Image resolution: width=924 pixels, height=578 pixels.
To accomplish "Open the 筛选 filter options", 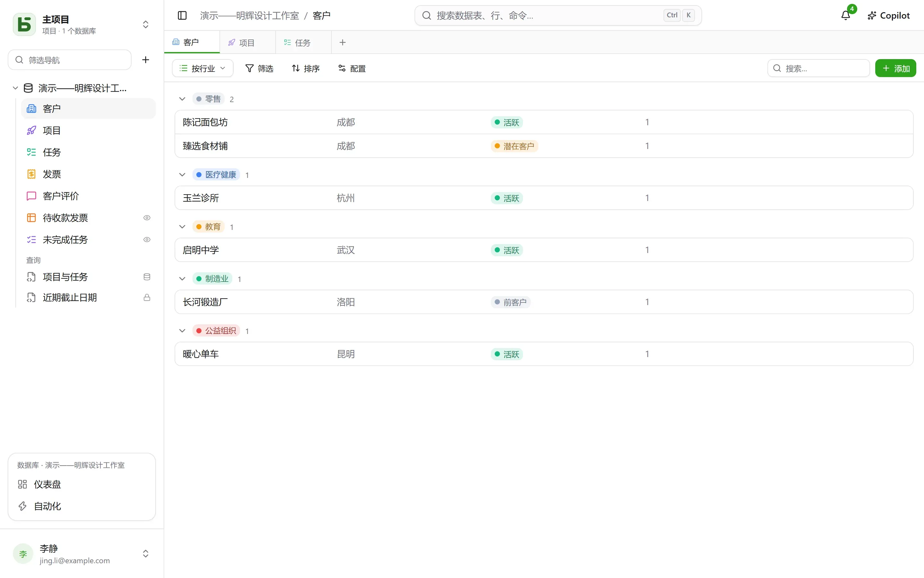I will (x=259, y=68).
